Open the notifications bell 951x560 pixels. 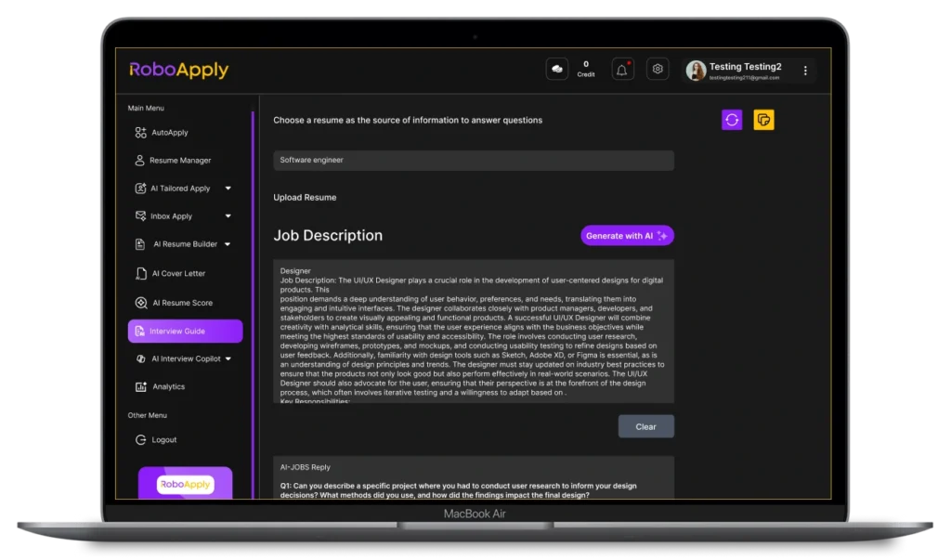click(622, 70)
